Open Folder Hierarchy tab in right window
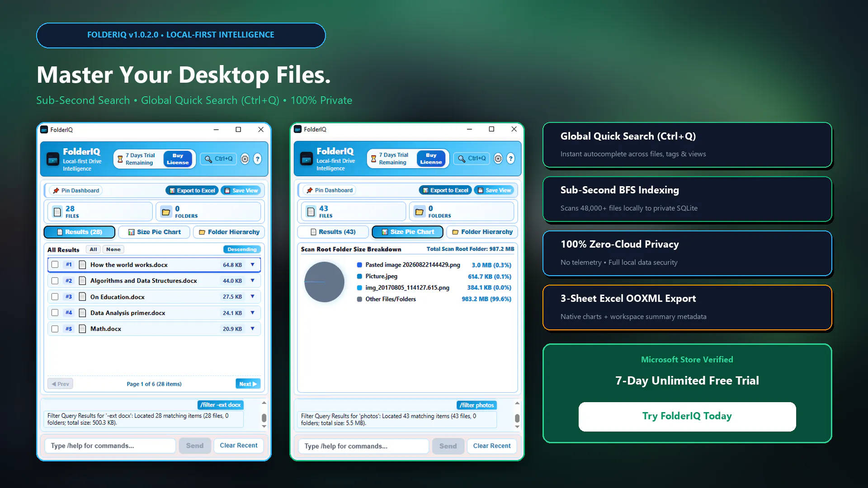This screenshot has width=868, height=488. 482,232
